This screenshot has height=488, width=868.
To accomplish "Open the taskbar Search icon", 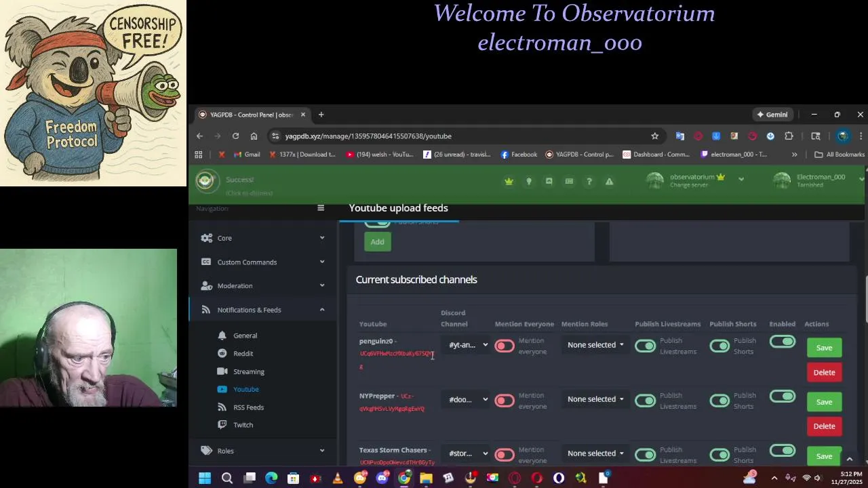I will (x=227, y=479).
